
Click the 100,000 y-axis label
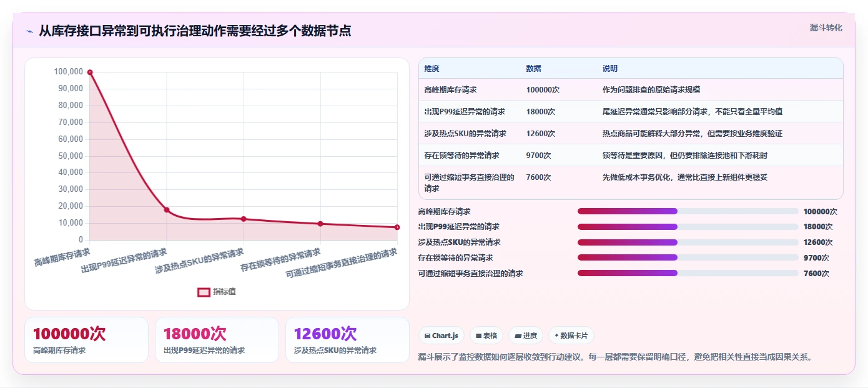point(69,72)
